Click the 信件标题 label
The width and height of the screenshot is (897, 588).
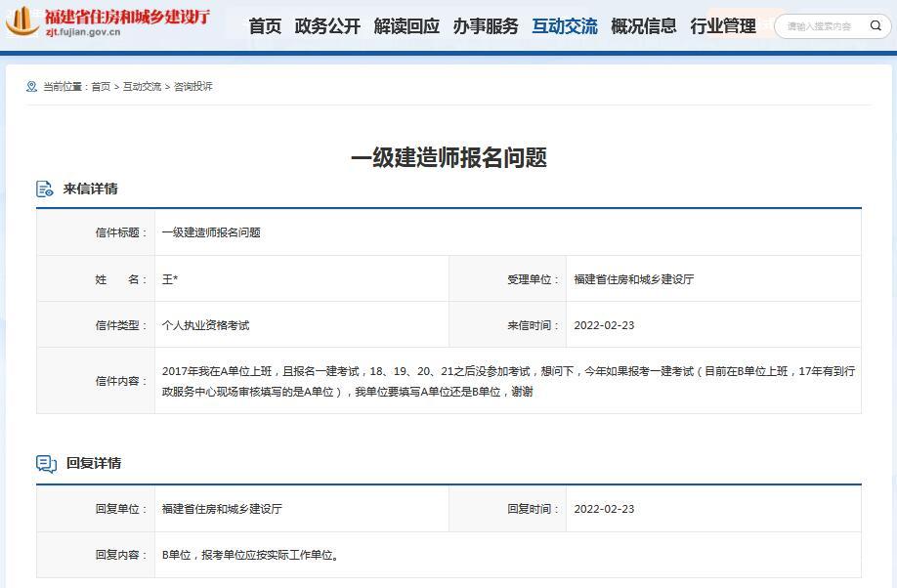tap(121, 232)
